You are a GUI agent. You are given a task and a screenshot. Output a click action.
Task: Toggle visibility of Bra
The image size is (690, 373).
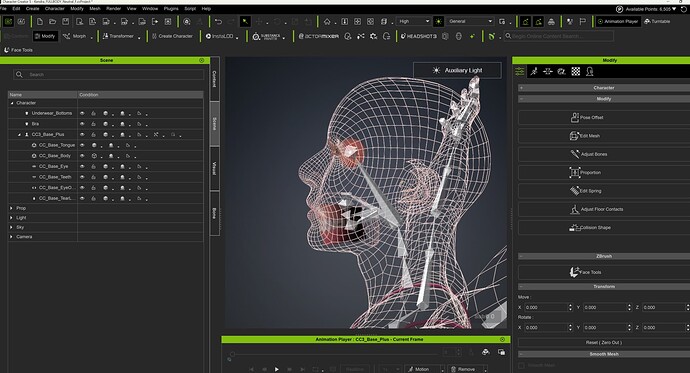82,124
